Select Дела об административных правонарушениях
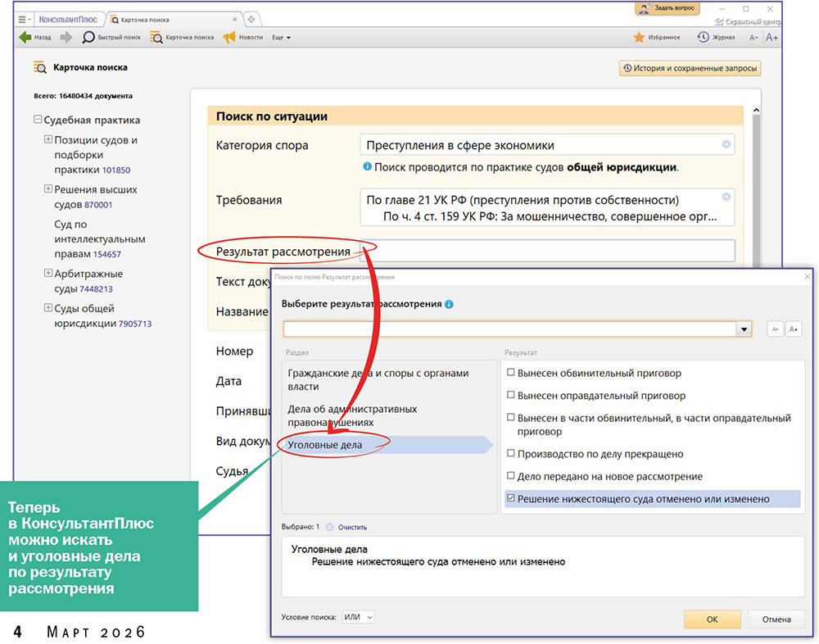The width and height of the screenshot is (819, 644). click(389, 415)
